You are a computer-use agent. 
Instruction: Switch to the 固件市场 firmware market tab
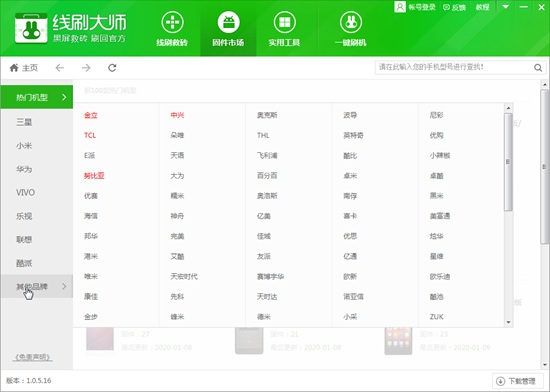point(228,29)
